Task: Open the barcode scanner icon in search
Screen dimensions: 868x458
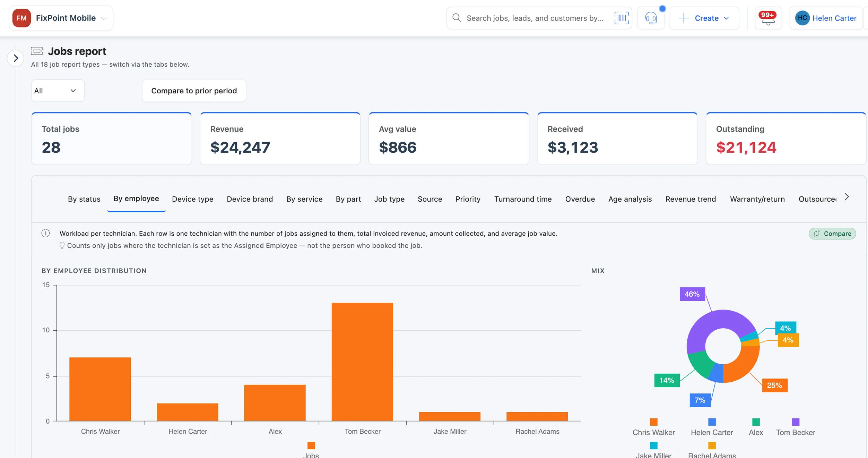Action: tap(622, 18)
